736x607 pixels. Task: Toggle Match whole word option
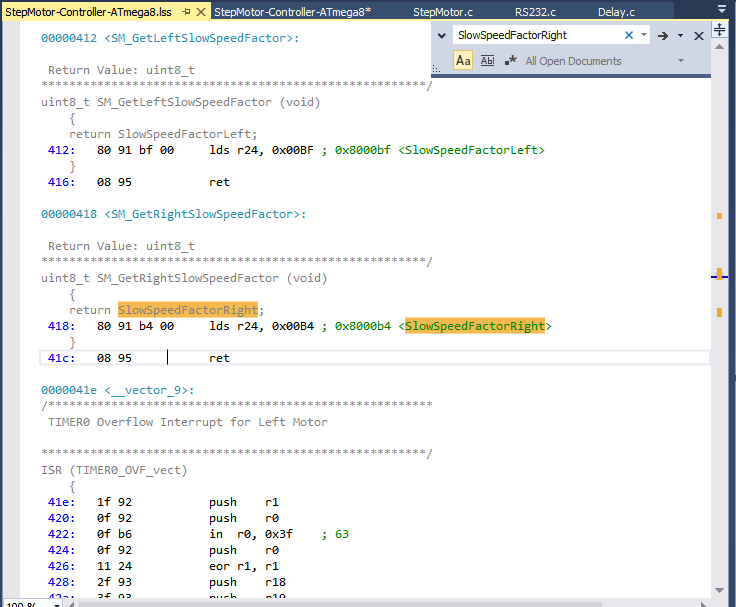(487, 61)
